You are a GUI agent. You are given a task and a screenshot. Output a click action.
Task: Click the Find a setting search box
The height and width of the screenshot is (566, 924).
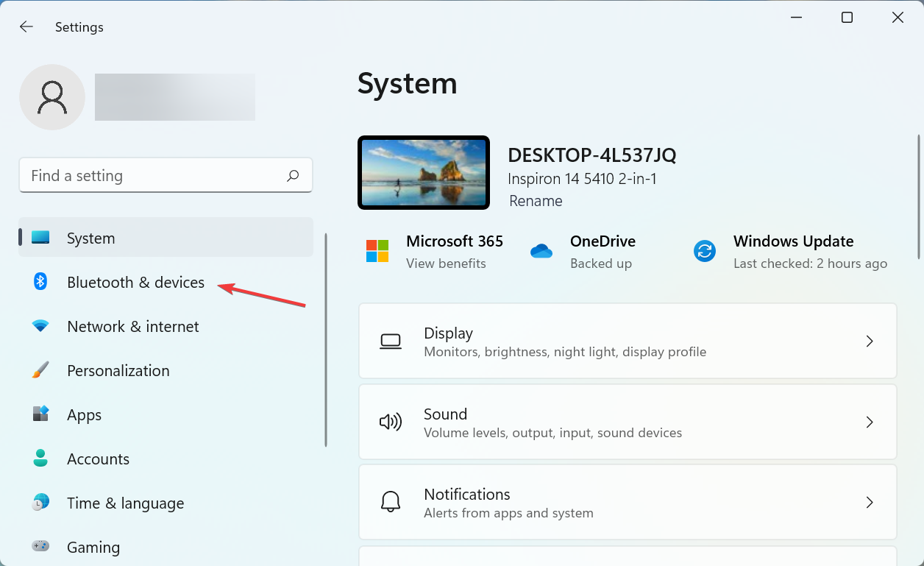point(166,175)
